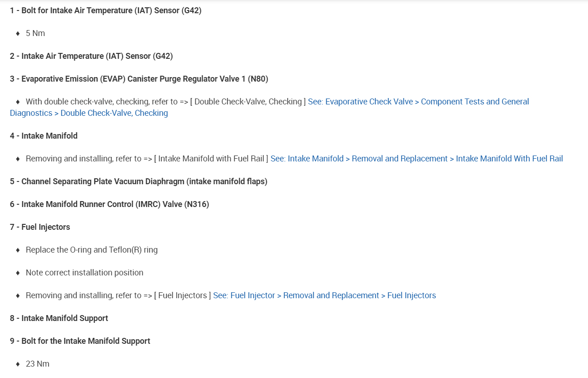Screen dimensions: 588x378
Task: Click the '5 Nm' torque value
Action: click(x=36, y=33)
